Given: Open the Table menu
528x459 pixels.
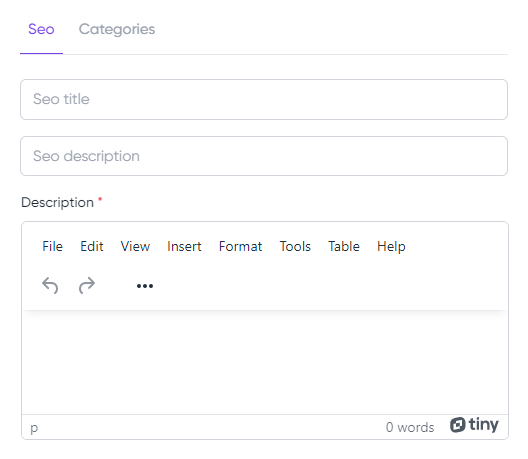Looking at the screenshot, I should (x=344, y=246).
